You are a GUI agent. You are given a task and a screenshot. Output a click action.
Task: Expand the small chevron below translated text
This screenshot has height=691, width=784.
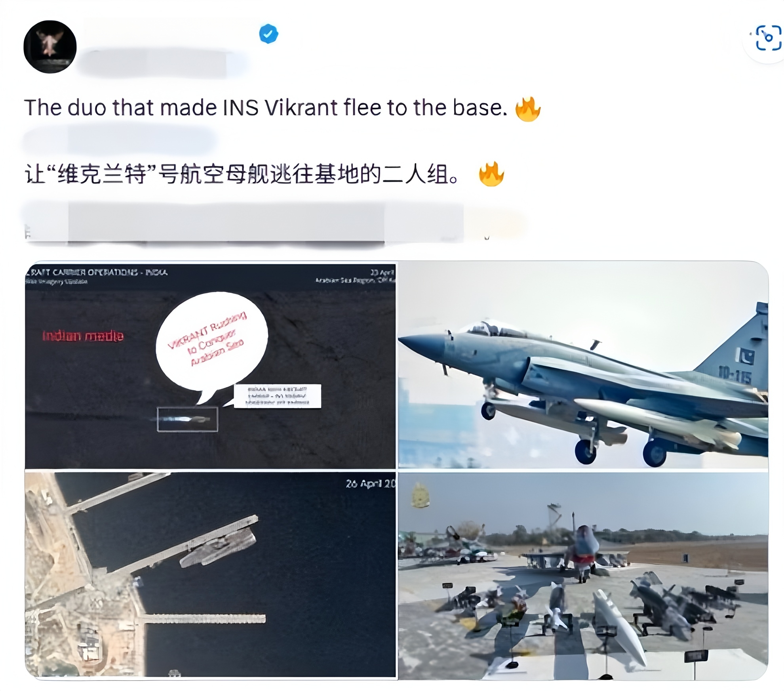[x=487, y=238]
